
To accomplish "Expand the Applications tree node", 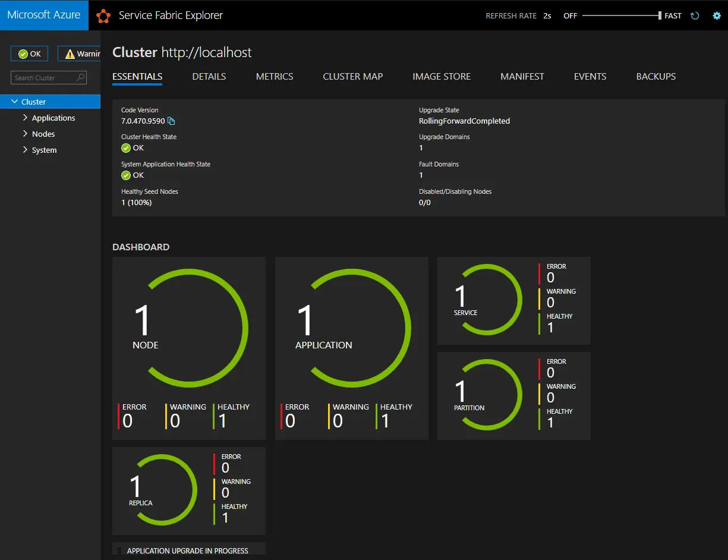I will pyautogui.click(x=26, y=118).
